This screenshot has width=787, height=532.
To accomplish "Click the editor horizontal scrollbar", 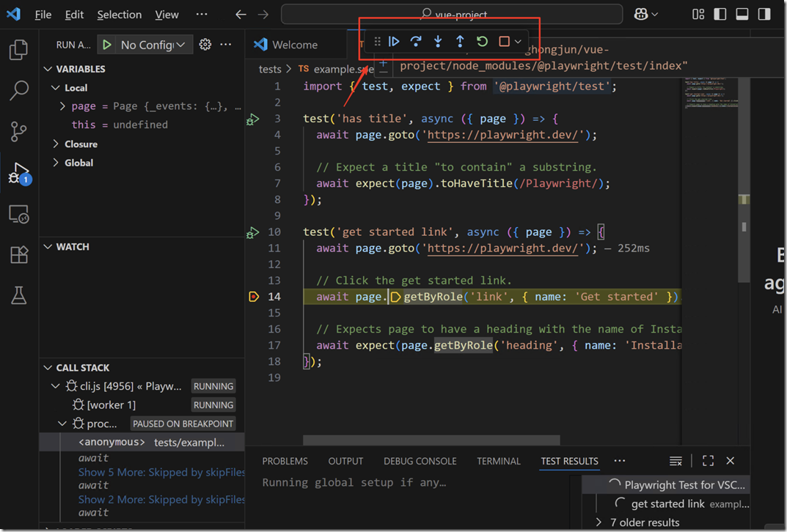I will point(431,440).
